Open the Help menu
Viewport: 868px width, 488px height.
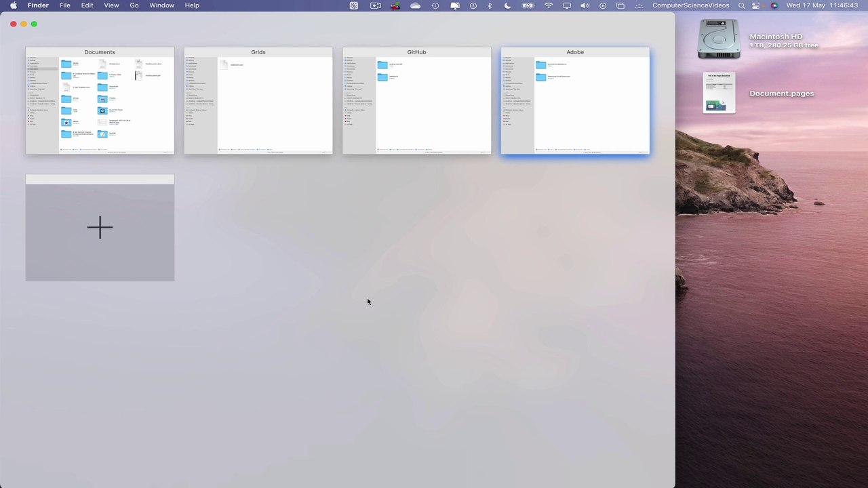point(193,5)
